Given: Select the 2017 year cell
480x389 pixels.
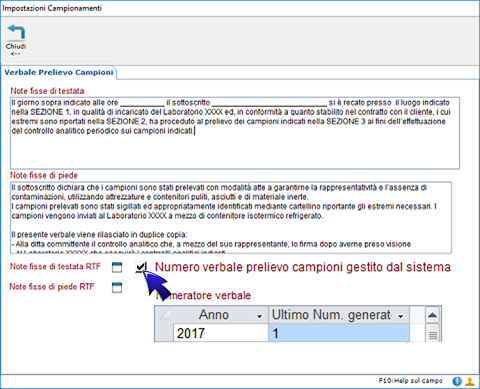Looking at the screenshot, I should click(x=221, y=333).
